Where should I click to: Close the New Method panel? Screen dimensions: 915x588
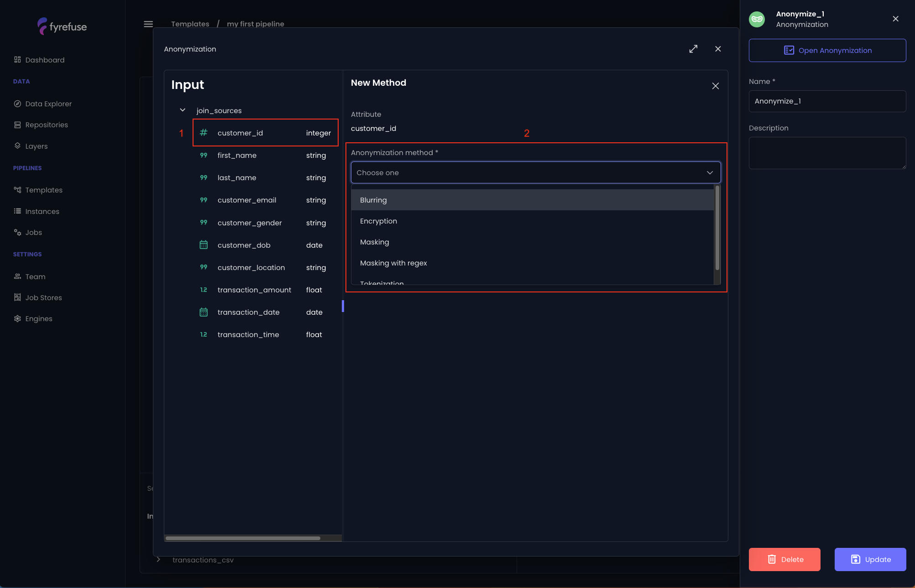[715, 86]
